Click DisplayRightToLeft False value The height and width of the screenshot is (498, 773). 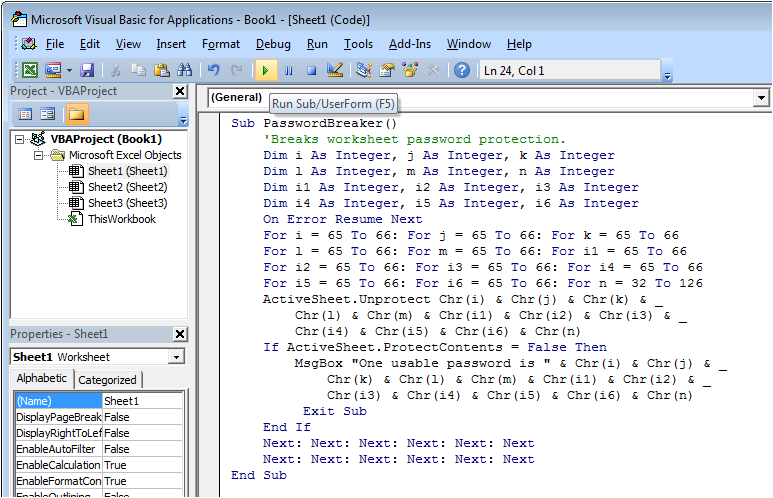(142, 433)
